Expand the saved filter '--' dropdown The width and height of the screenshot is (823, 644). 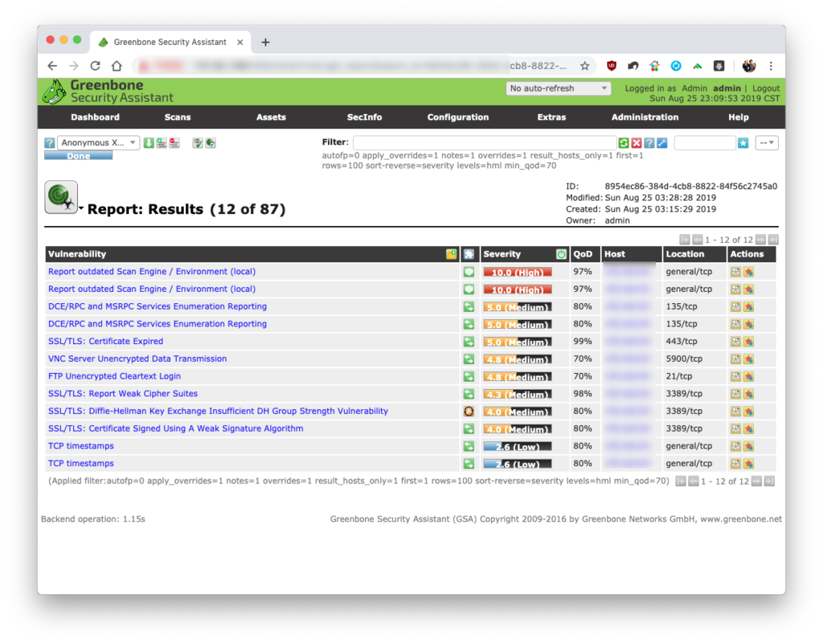pos(766,143)
